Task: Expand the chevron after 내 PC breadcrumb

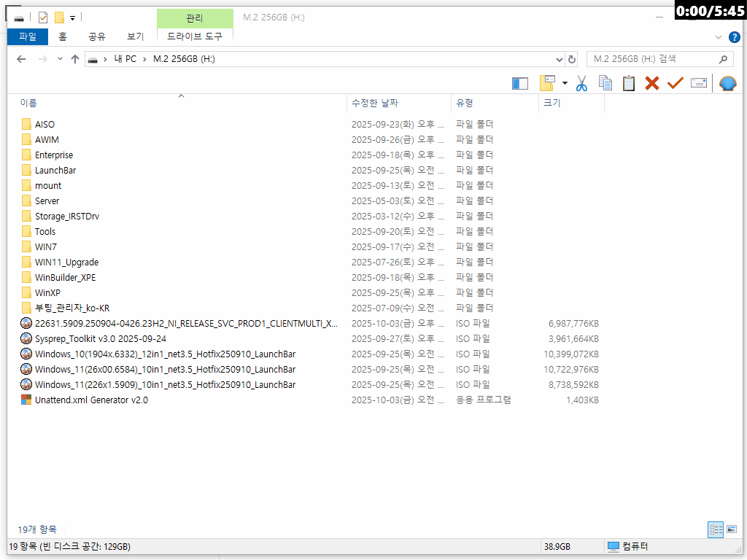Action: pyautogui.click(x=144, y=60)
